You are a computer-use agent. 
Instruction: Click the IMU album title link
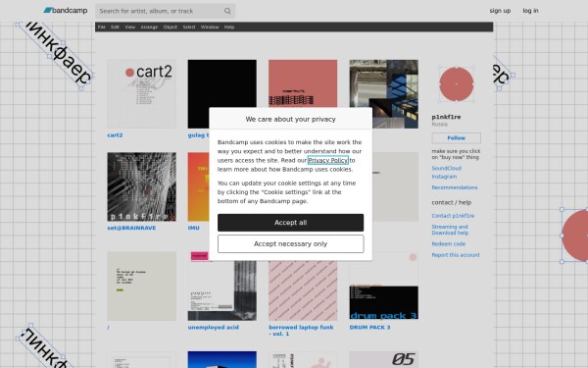(193, 228)
